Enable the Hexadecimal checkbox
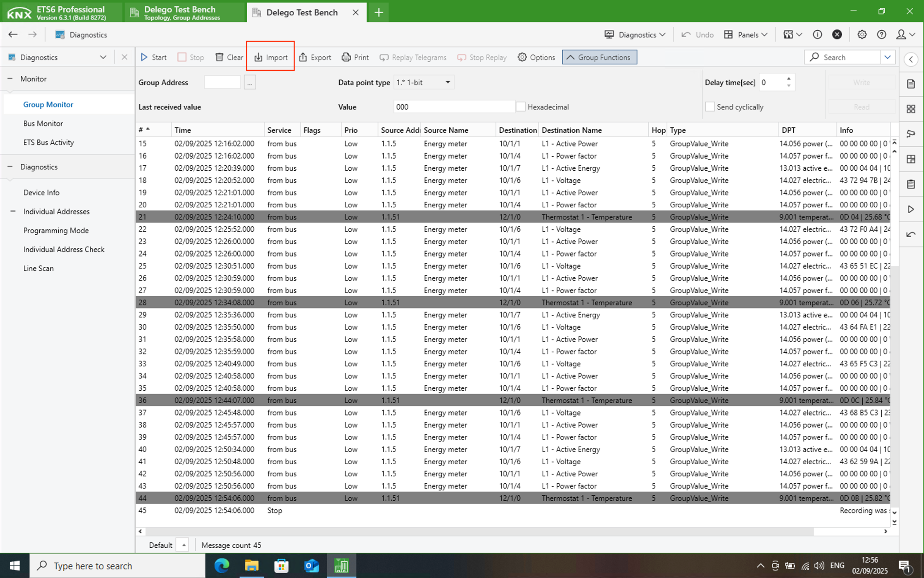The height and width of the screenshot is (578, 924). 520,107
